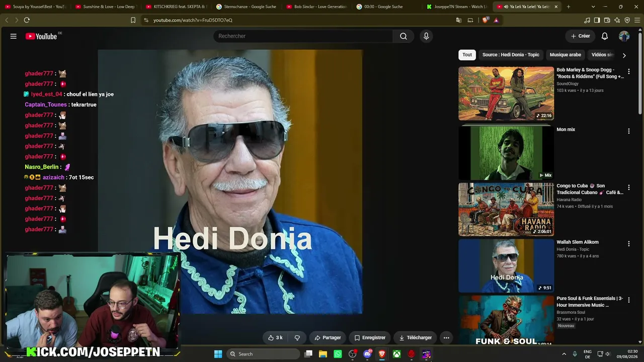Open the browser main menu
Viewport: 644px width, 362px height.
pyautogui.click(x=637, y=20)
